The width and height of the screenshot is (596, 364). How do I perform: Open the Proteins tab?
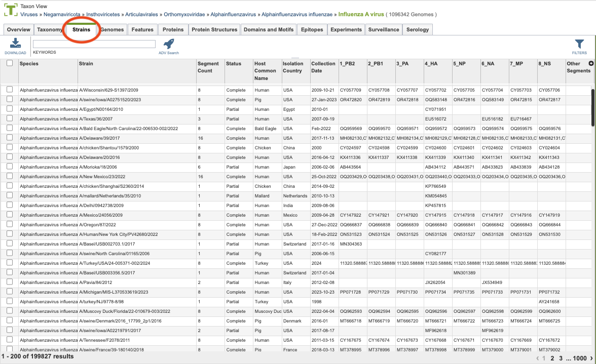173,29
